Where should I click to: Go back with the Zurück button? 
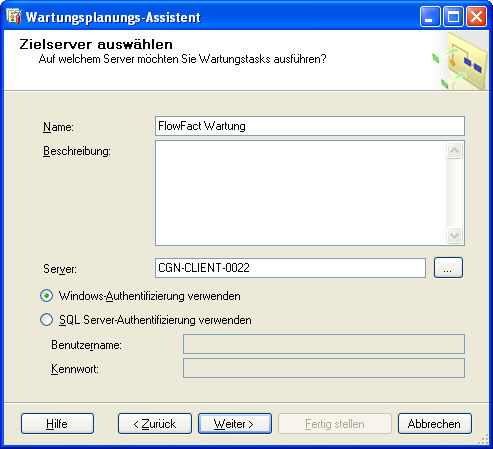click(x=155, y=424)
